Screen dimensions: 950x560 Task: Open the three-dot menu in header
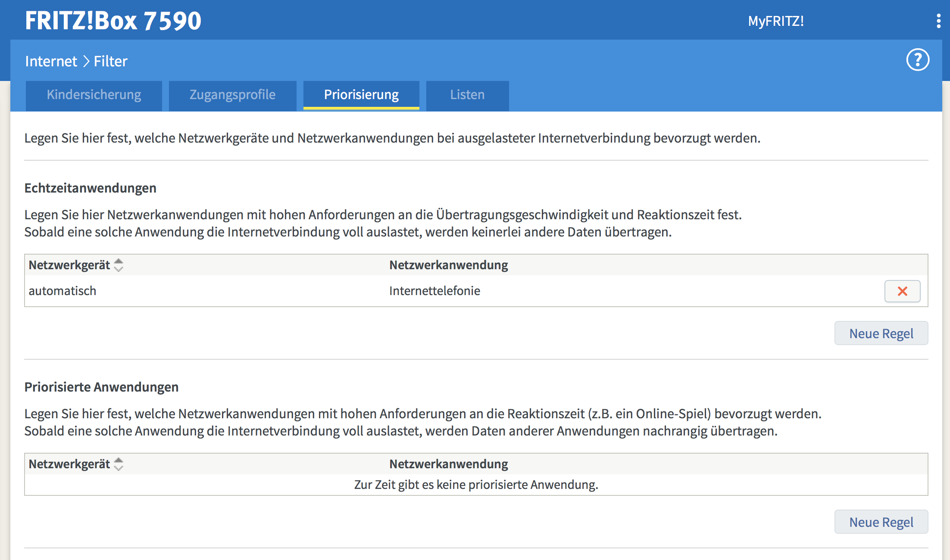tap(938, 21)
